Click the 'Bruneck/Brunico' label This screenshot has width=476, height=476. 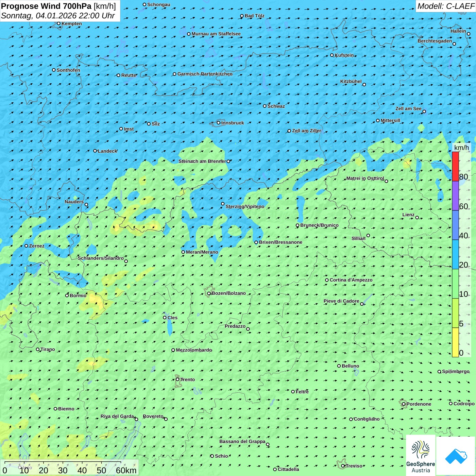coord(319,225)
